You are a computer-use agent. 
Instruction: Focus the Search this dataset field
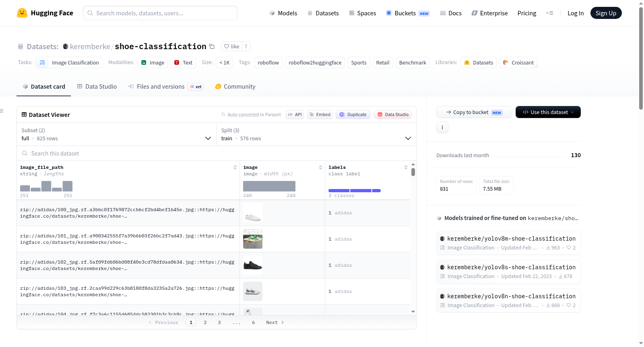tap(217, 153)
